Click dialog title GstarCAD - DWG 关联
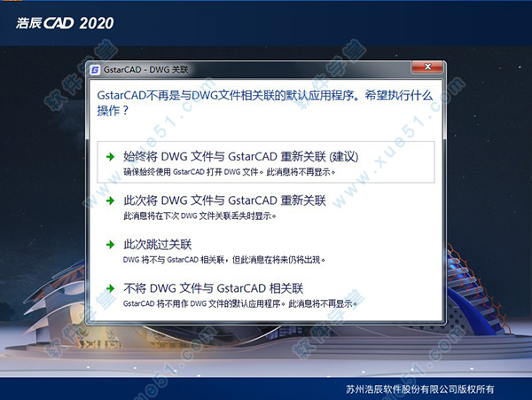532x400 pixels. pos(145,70)
